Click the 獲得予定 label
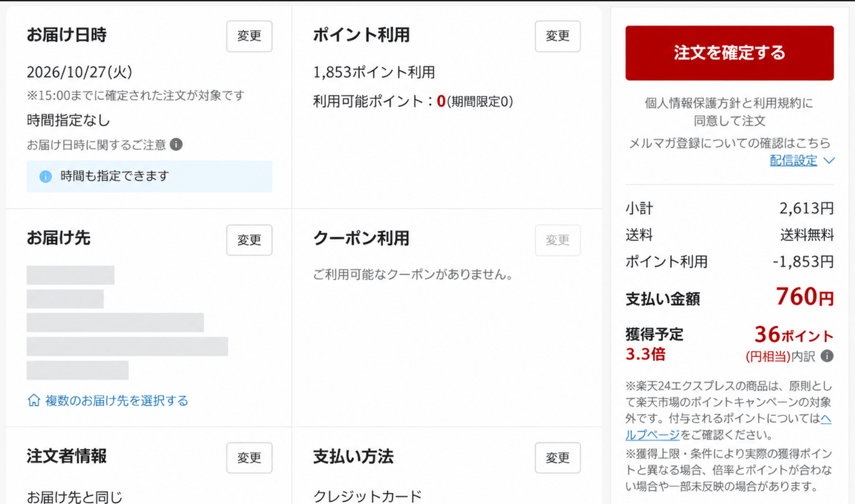The image size is (855, 504). click(654, 334)
